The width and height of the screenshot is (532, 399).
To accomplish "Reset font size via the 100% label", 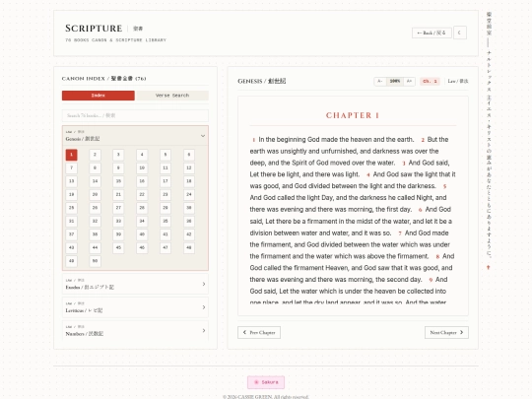I will [x=395, y=81].
